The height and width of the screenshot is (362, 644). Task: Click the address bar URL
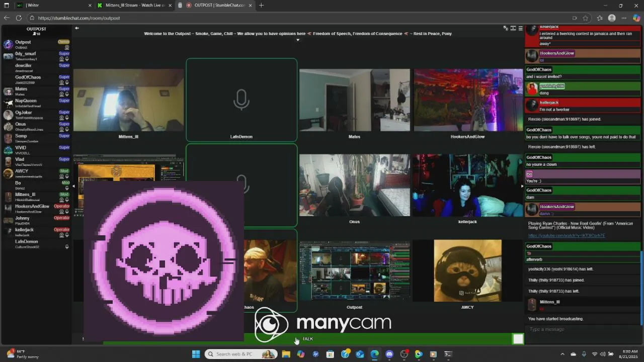pos(79,18)
